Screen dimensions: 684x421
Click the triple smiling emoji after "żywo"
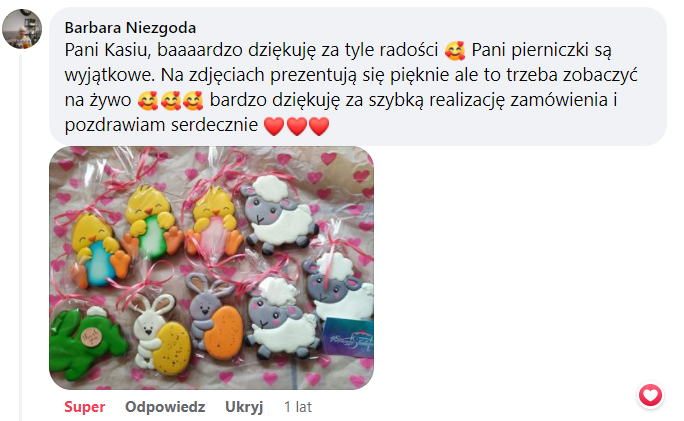[x=170, y=101]
